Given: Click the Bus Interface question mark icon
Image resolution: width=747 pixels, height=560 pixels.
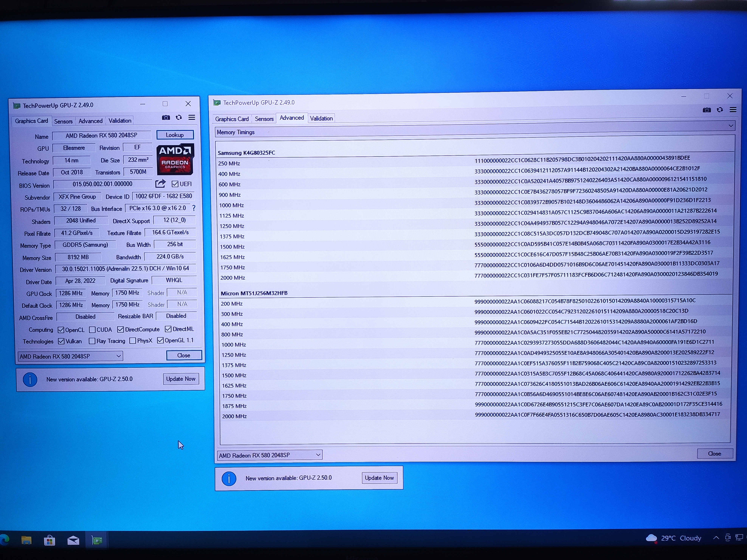Looking at the screenshot, I should (x=194, y=208).
